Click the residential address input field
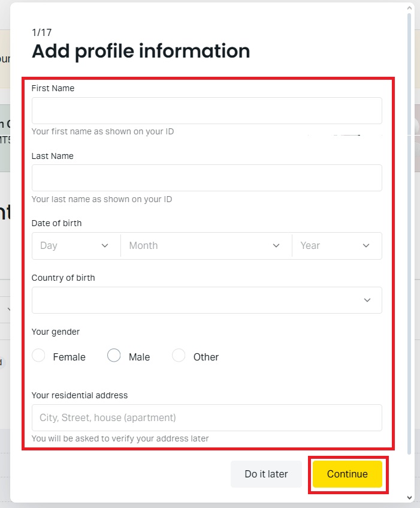Image resolution: width=420 pixels, height=508 pixels. pos(207,417)
